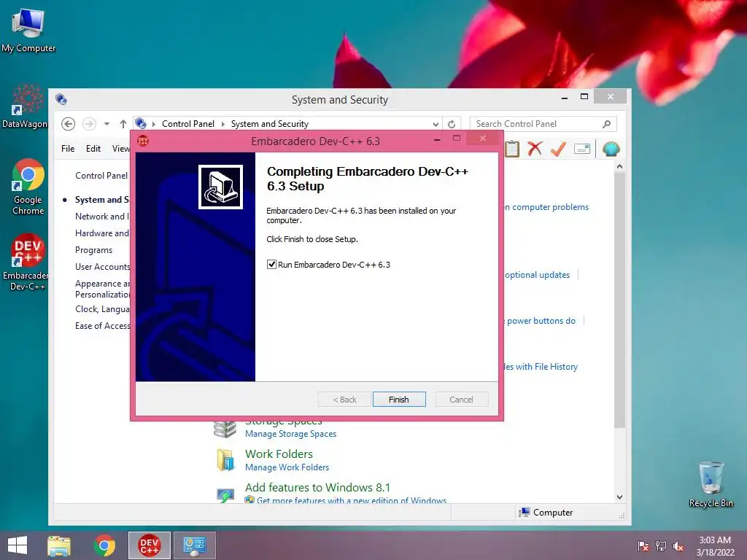
Task: Click Manage Storage Spaces link
Action: click(290, 434)
